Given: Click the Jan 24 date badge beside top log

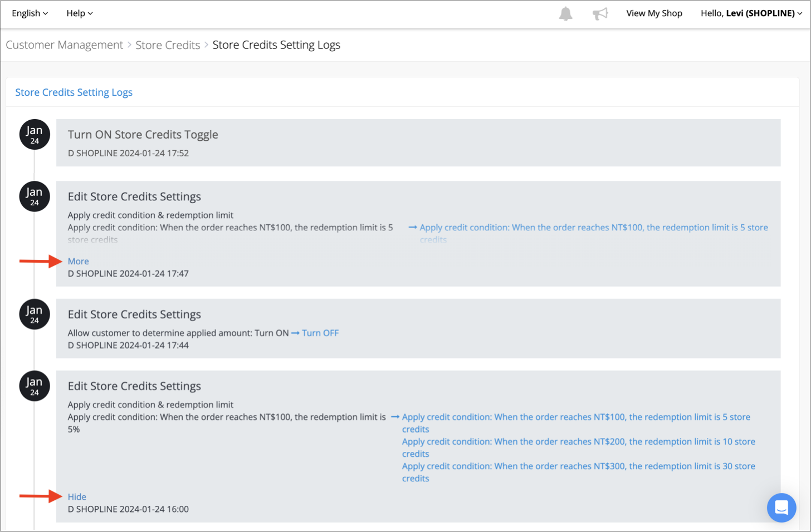Looking at the screenshot, I should tap(34, 134).
